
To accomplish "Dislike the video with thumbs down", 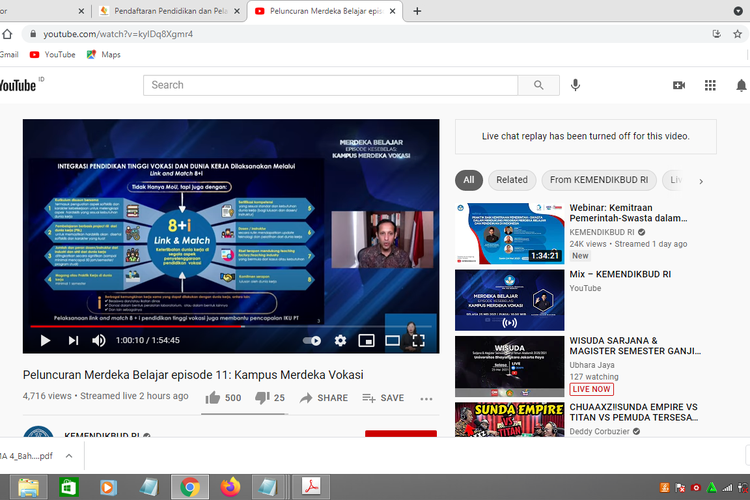I will [x=263, y=397].
